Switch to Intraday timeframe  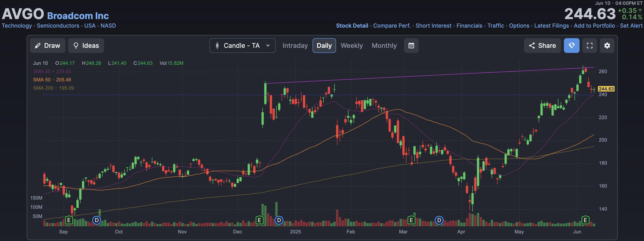(x=295, y=46)
